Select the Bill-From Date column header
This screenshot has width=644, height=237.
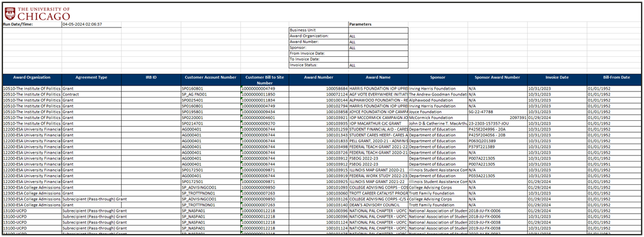[615, 77]
